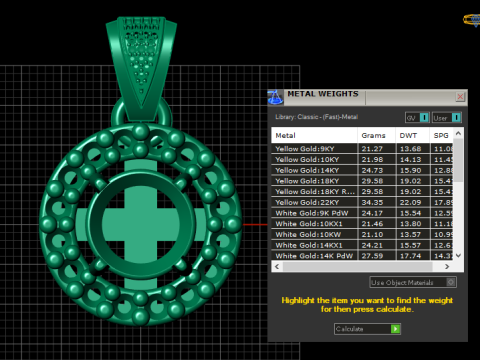
Task: Select the White Gold:9K PdW row
Action: tap(362, 213)
